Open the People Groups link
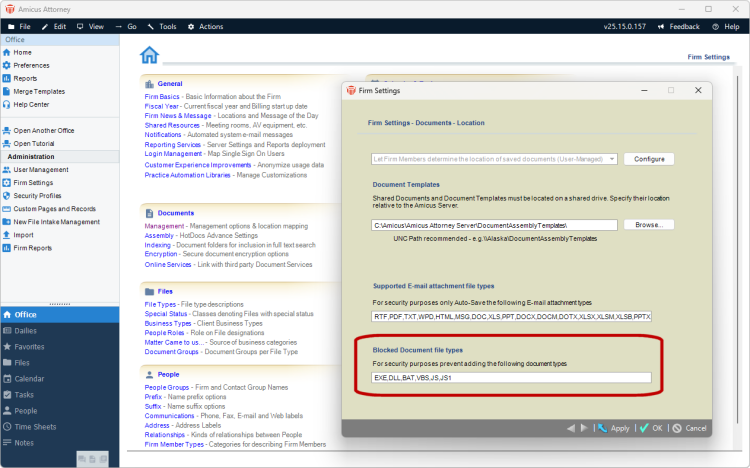This screenshot has width=750, height=468. pos(167,388)
